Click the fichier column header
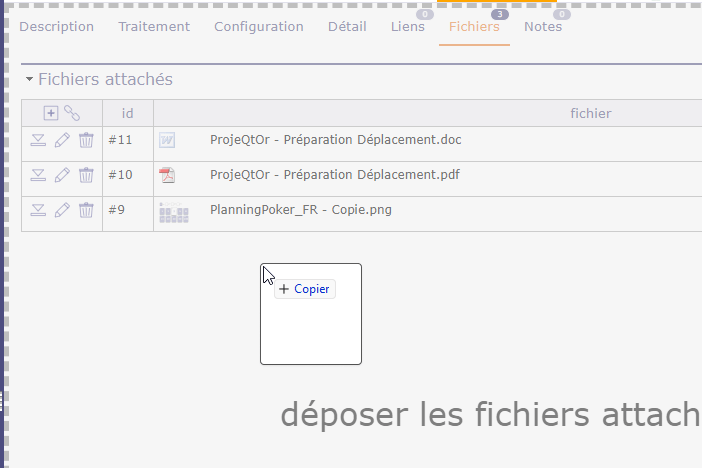The image size is (702, 468). tap(591, 113)
